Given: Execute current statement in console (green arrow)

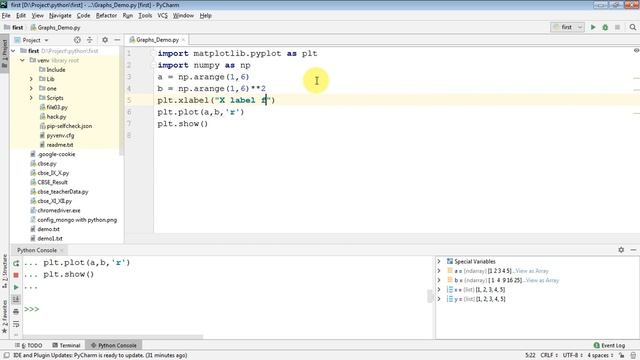Looking at the screenshot, I should coord(16,287).
